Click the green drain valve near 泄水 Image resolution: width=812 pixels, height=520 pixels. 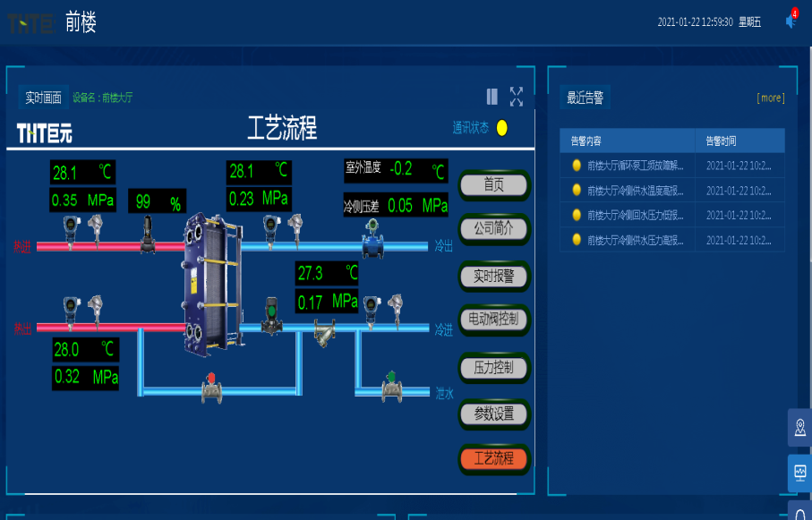pos(391,386)
